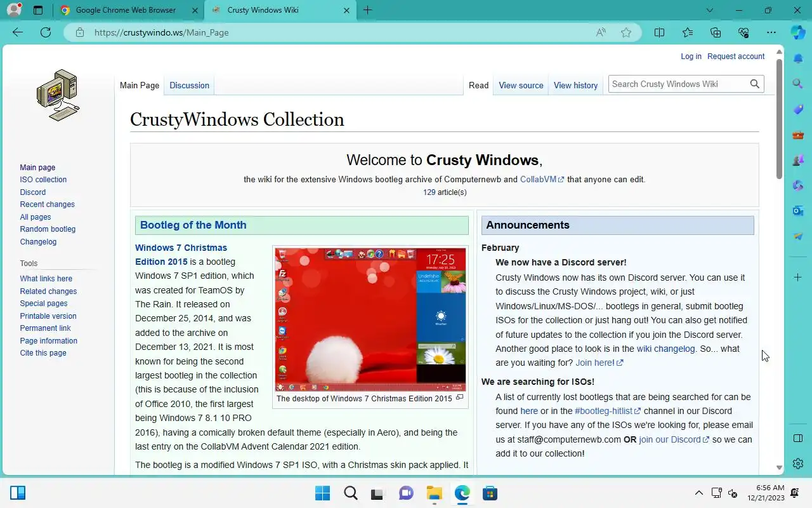Open the sidebar Tools briefcase icon

coord(798,135)
